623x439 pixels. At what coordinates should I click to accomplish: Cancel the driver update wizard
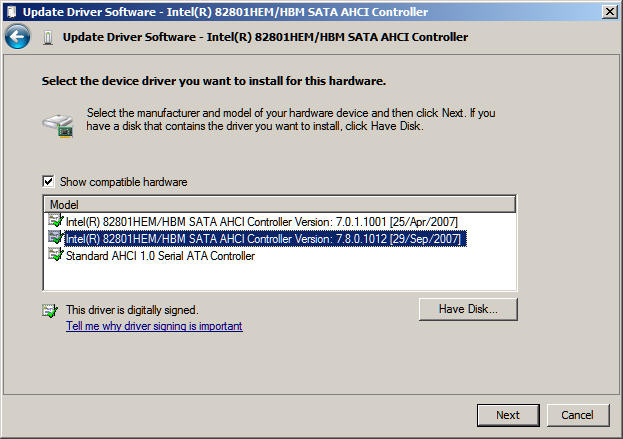click(x=578, y=415)
